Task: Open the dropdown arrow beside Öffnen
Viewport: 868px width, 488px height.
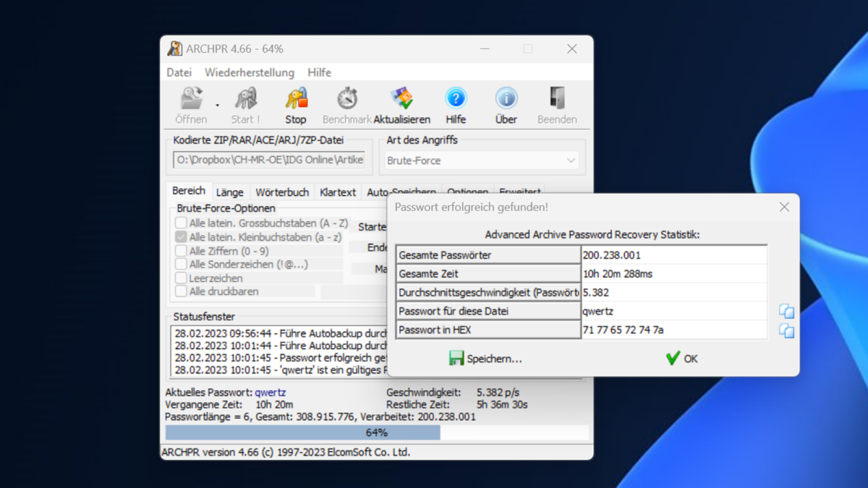Action: (217, 106)
